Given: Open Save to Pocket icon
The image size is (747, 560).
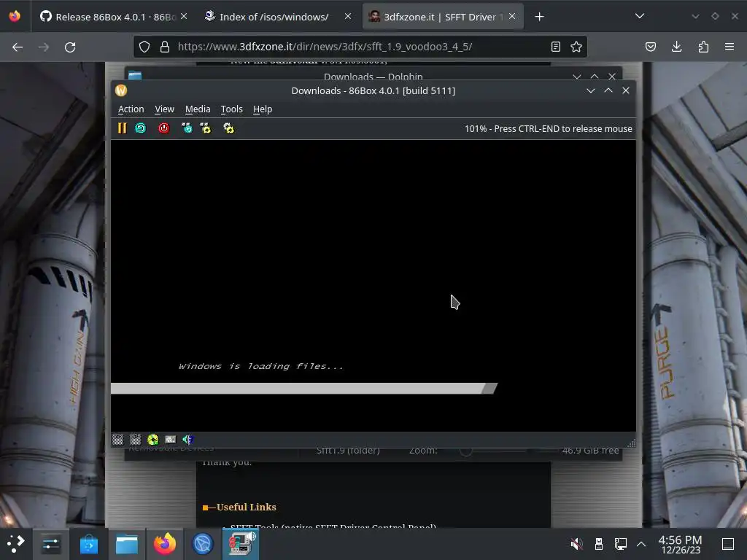Looking at the screenshot, I should tap(650, 47).
